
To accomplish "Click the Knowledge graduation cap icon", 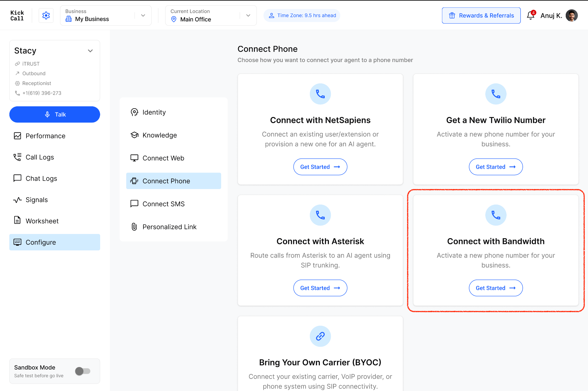I will [x=134, y=135].
